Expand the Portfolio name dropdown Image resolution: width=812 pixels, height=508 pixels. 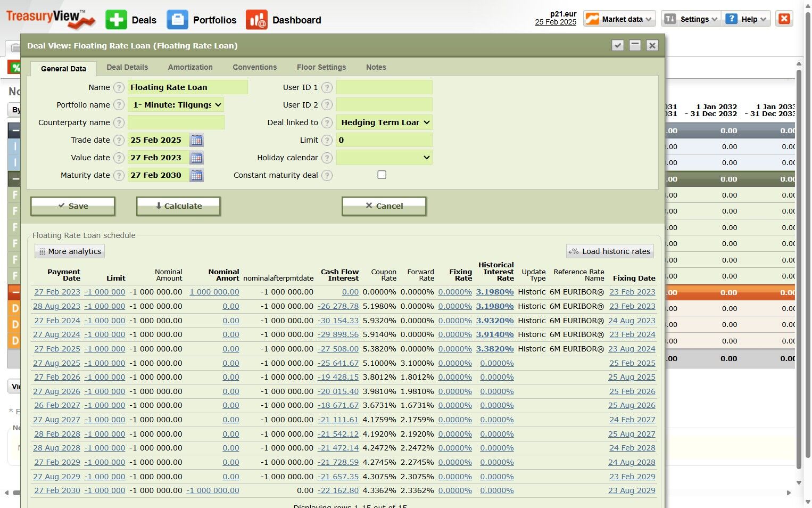point(176,105)
